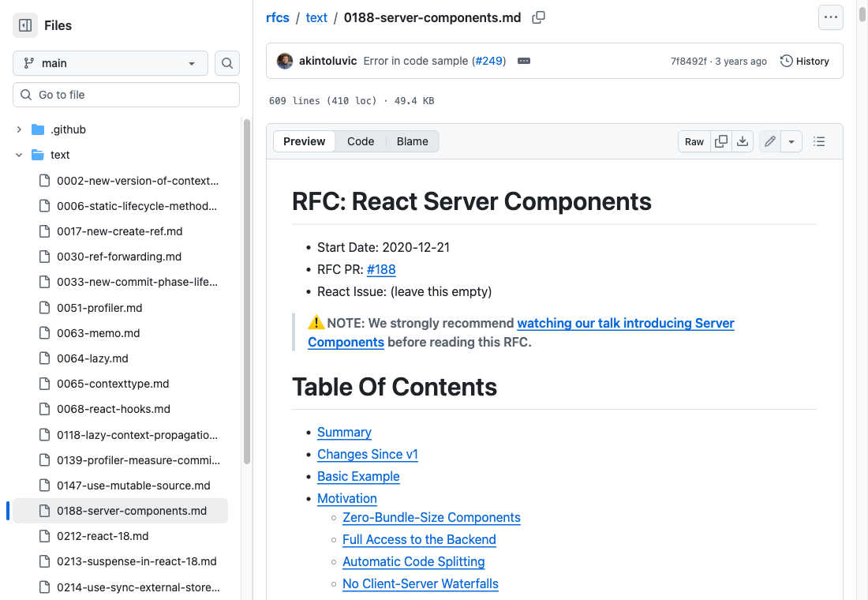
Task: Focus the Go to file input
Action: (x=126, y=95)
